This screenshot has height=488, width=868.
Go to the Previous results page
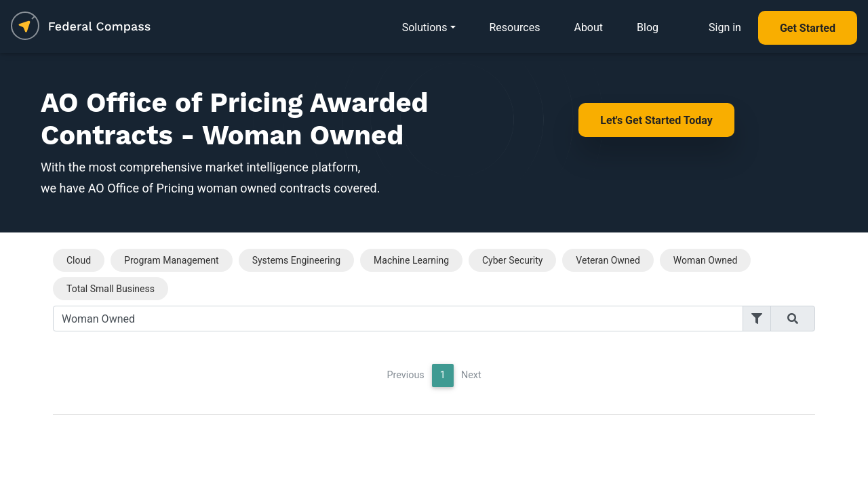pos(405,375)
